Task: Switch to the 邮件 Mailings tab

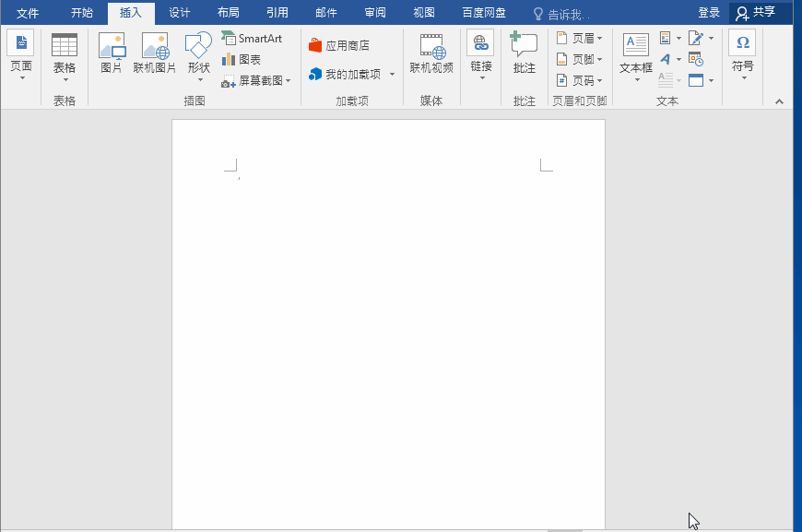Action: tap(326, 13)
